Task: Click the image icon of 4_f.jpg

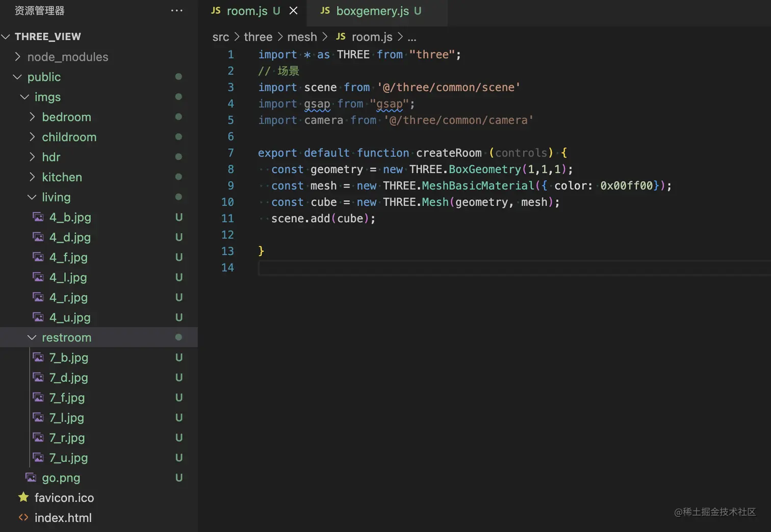Action: [x=38, y=257]
